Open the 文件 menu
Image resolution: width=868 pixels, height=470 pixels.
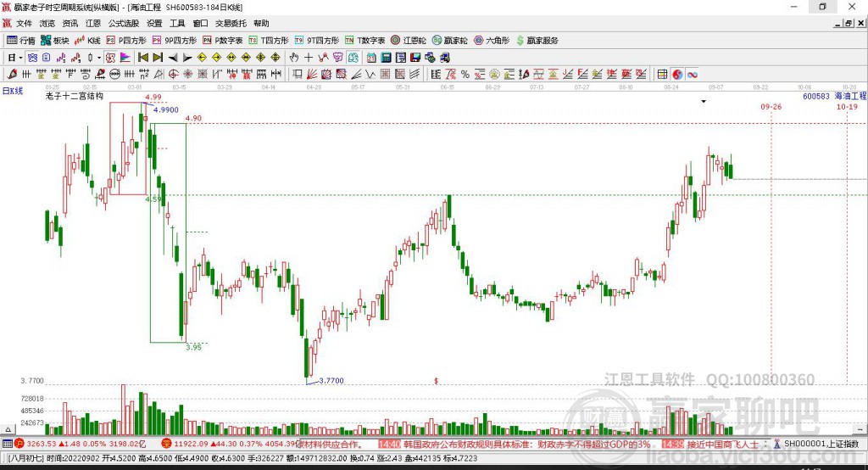25,23
